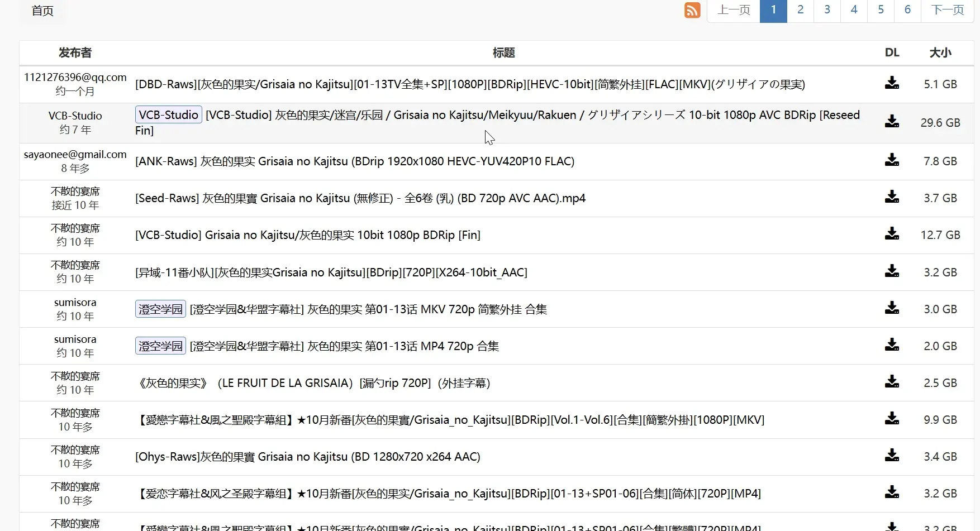
Task: Download the Seed-Raws 3.7 GB torrent
Action: click(892, 197)
